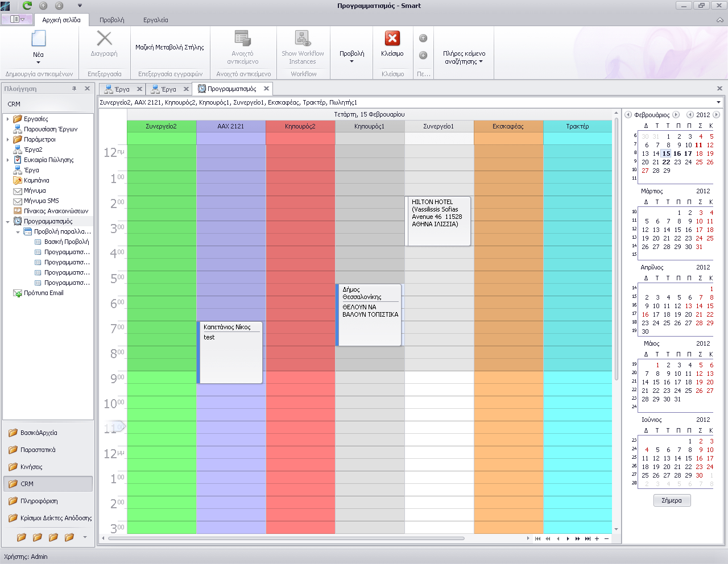Image resolution: width=728 pixels, height=564 pixels.
Task: Switch to the Προβολή ribbon tab
Action: tap(111, 20)
